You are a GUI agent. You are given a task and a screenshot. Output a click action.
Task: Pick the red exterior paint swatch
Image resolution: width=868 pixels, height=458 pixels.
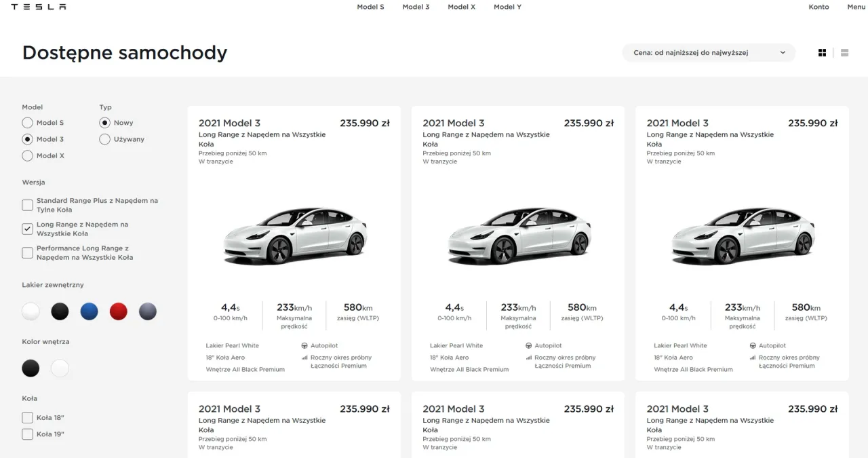[x=119, y=311]
